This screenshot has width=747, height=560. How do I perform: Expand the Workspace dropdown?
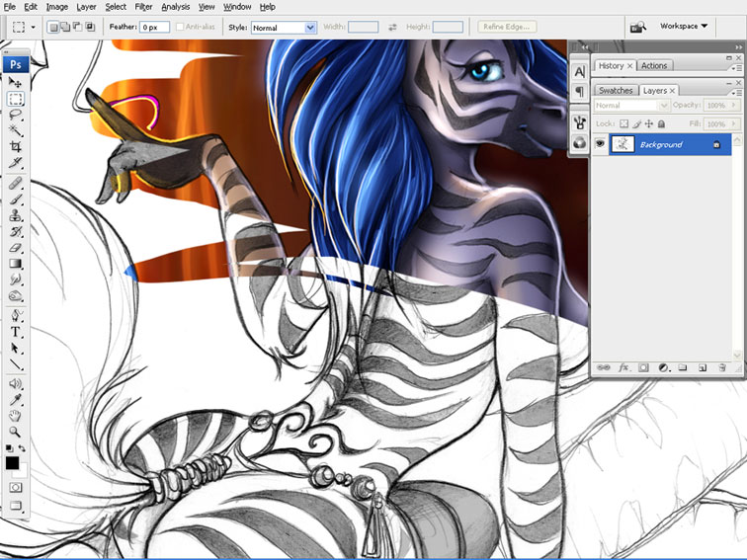[x=684, y=27]
